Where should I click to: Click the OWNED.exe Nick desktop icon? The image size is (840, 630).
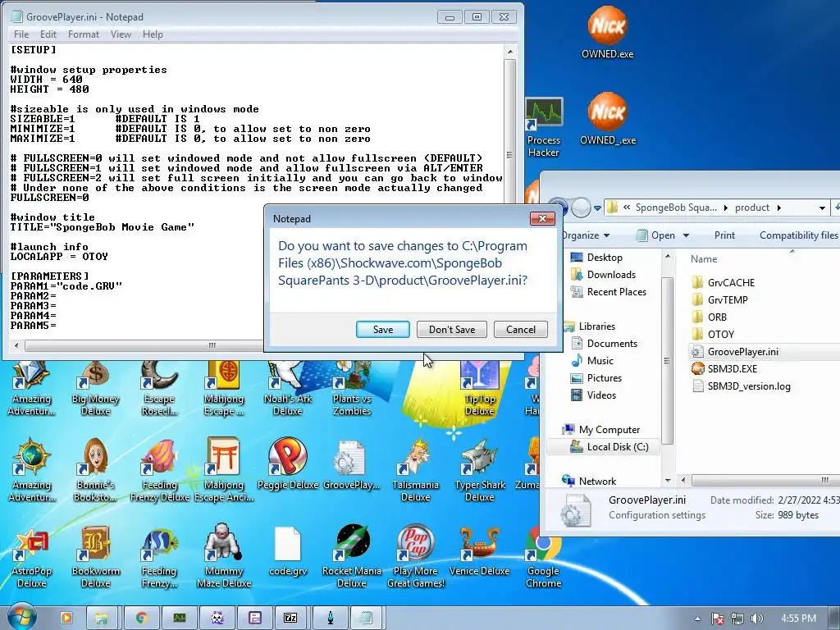click(x=608, y=33)
